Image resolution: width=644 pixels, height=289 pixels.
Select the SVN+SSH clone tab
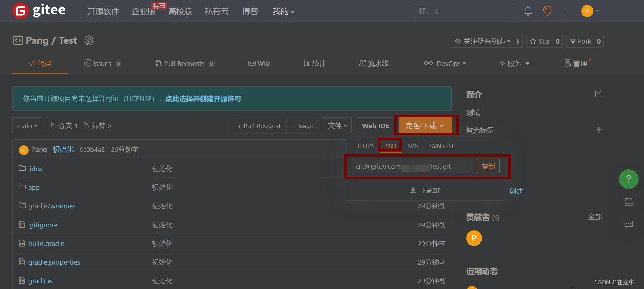click(x=442, y=146)
